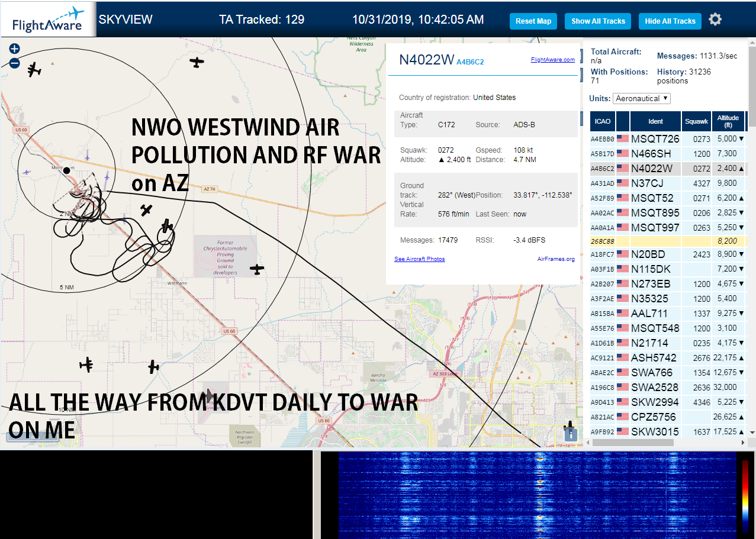Select the eastern aircraft of the pair south of Wittmann
The image size is (756, 539).
[x=153, y=367]
